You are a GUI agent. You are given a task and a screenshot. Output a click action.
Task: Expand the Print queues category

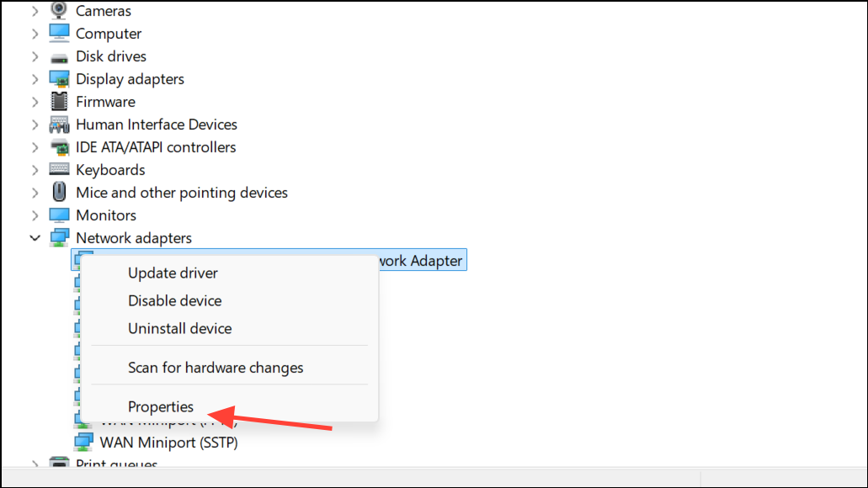coord(35,464)
